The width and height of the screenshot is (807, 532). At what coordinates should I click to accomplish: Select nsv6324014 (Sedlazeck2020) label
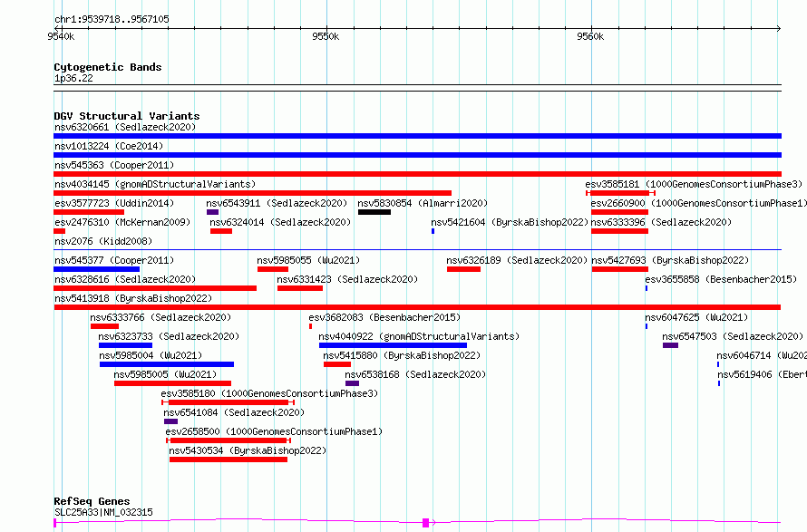280,222
